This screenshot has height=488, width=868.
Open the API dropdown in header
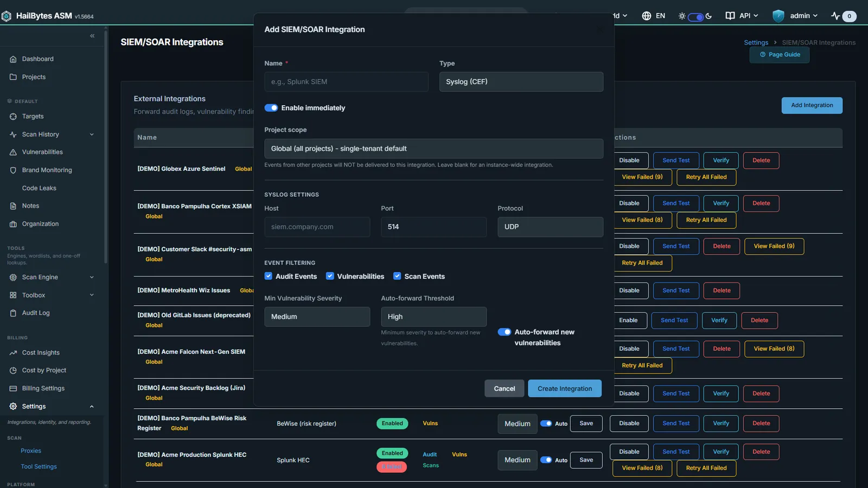[742, 16]
